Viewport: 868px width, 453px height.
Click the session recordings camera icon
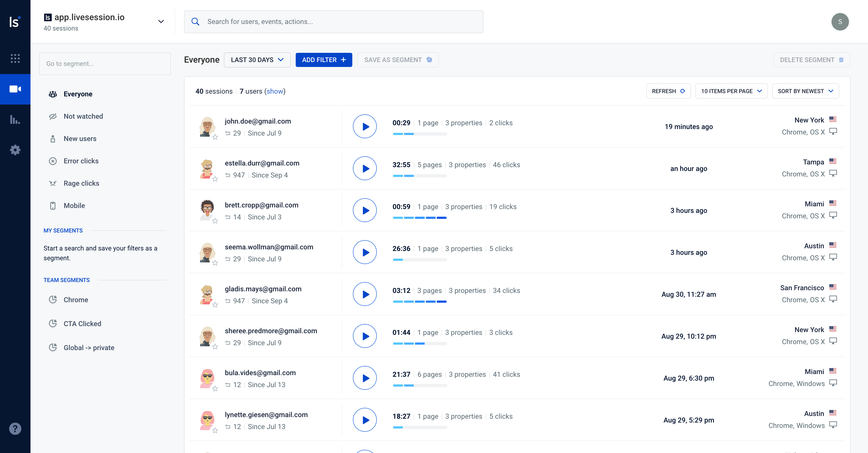coord(15,89)
